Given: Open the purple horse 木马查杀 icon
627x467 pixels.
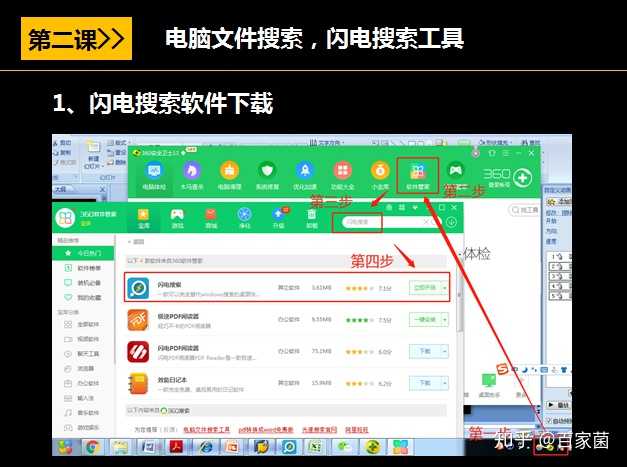Looking at the screenshot, I should [192, 171].
